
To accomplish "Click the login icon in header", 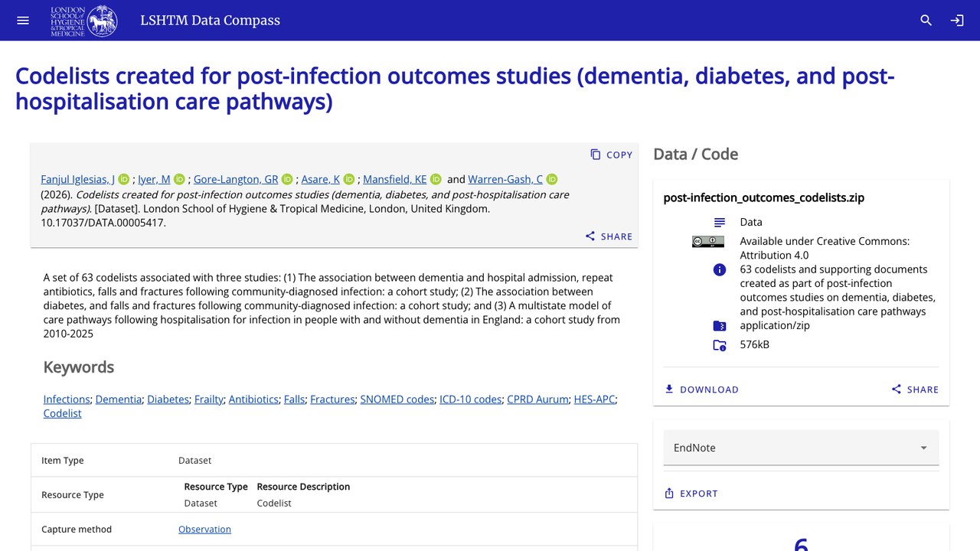I will tap(957, 21).
